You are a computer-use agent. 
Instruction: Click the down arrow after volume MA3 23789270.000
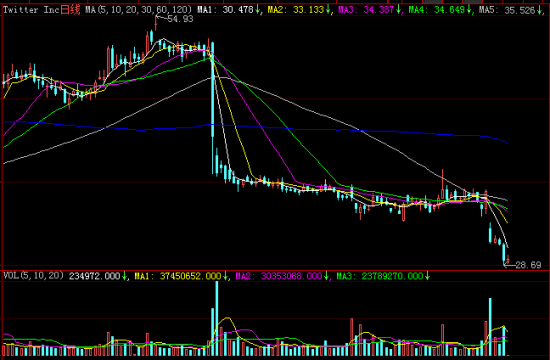(427, 276)
